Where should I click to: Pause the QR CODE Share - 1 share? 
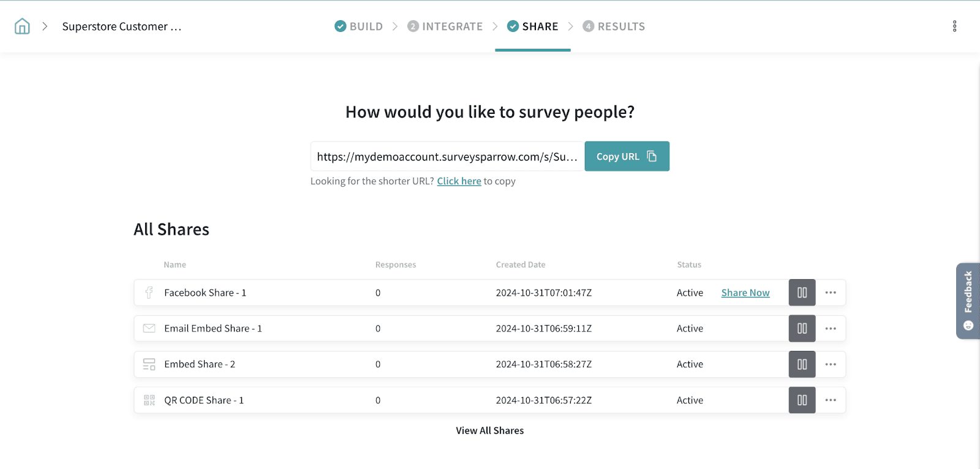point(802,400)
